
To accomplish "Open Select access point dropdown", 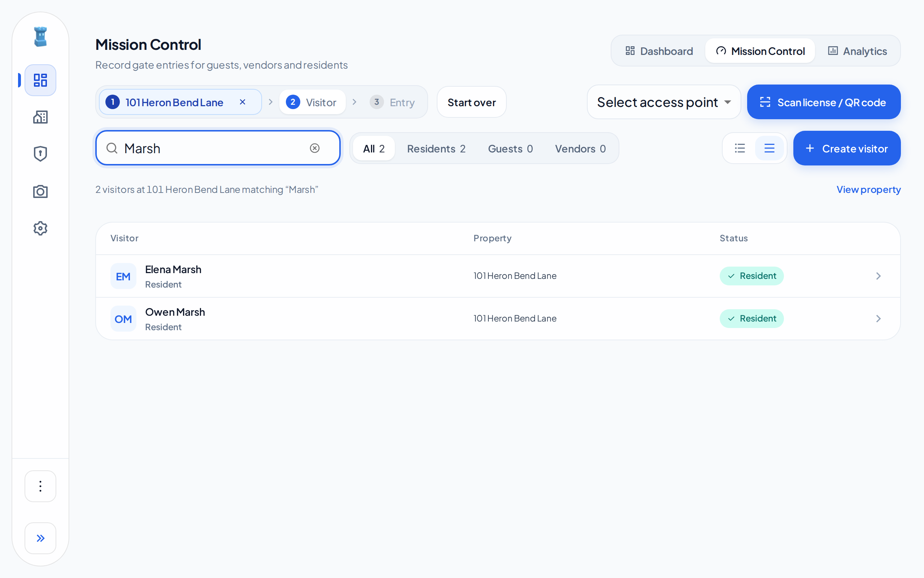I will 664,102.
